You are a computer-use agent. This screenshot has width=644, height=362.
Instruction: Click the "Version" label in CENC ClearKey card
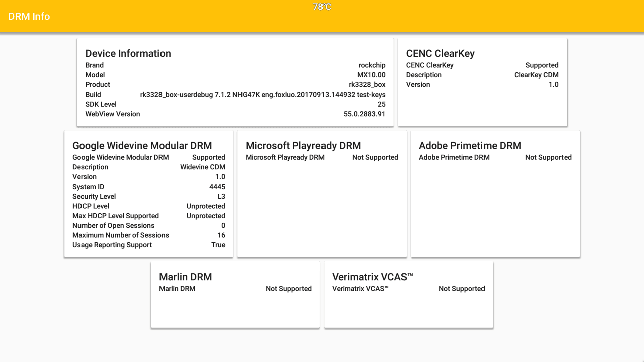[x=418, y=84]
